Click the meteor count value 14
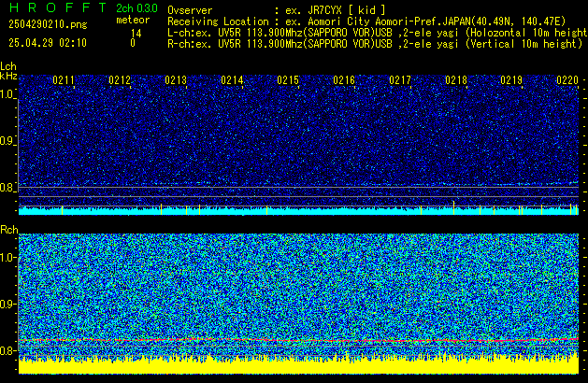Image resolution: width=588 pixels, height=383 pixels. coord(136,34)
